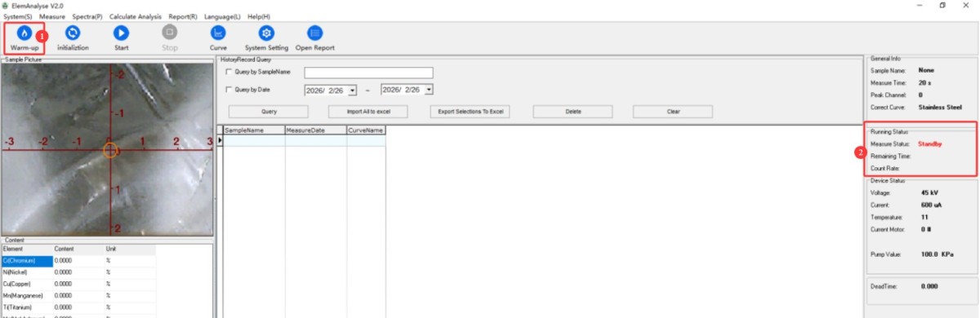Select the 45 kV voltage value
The image size is (980, 318).
929,193
